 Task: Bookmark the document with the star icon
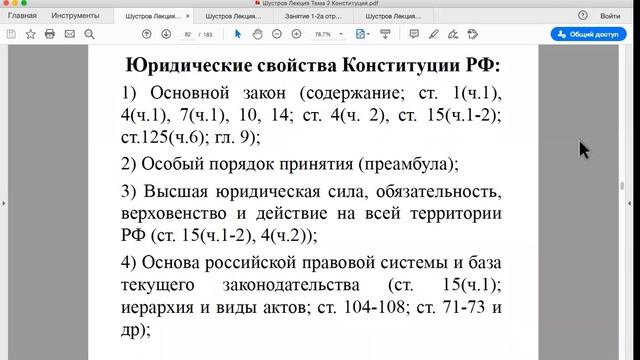[x=30, y=34]
